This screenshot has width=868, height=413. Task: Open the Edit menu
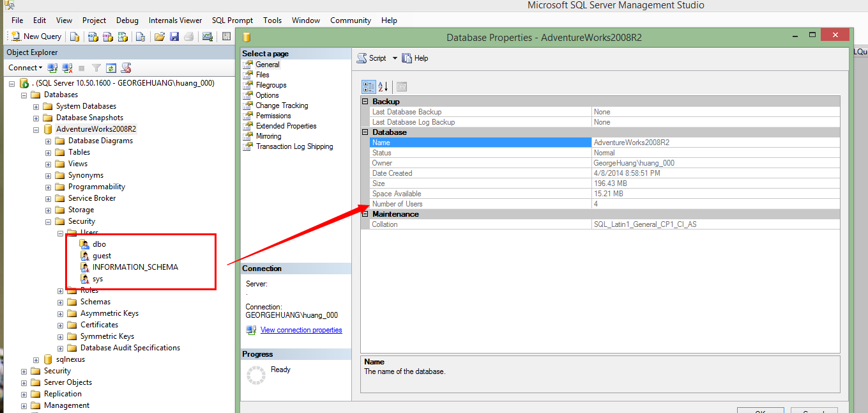click(x=40, y=20)
